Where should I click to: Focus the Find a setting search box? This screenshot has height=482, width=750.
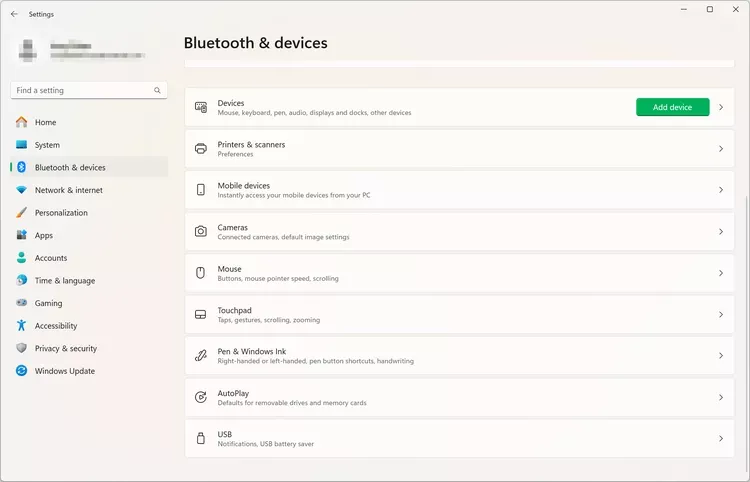[80, 90]
